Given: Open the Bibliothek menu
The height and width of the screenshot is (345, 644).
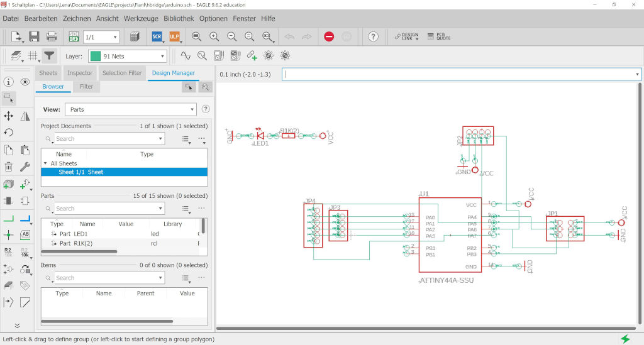Looking at the screenshot, I should click(179, 19).
